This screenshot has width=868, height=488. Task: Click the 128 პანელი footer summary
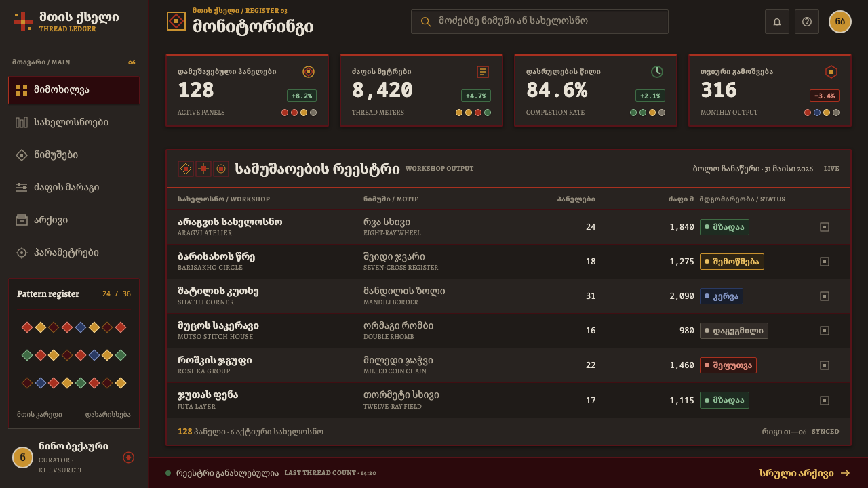coord(250,432)
